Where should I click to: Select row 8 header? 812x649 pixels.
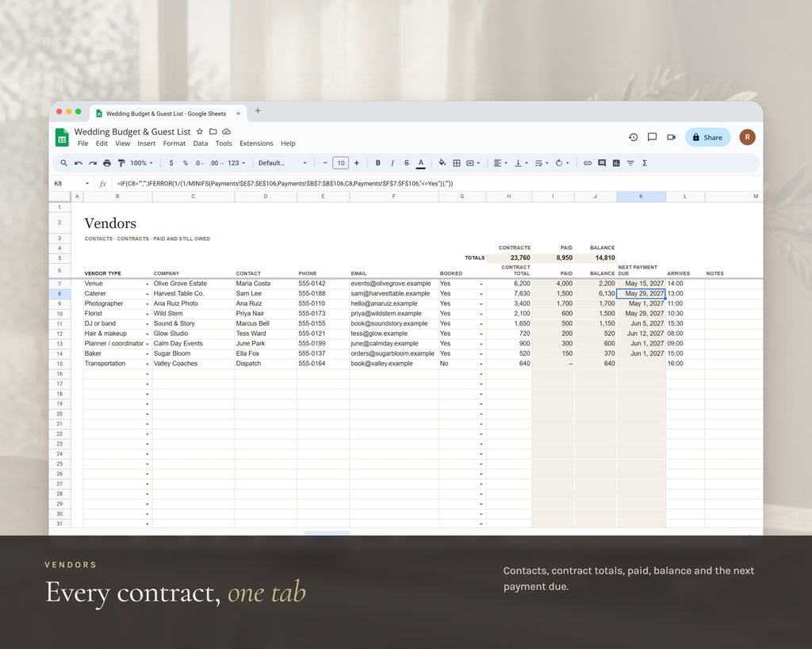[x=59, y=293]
